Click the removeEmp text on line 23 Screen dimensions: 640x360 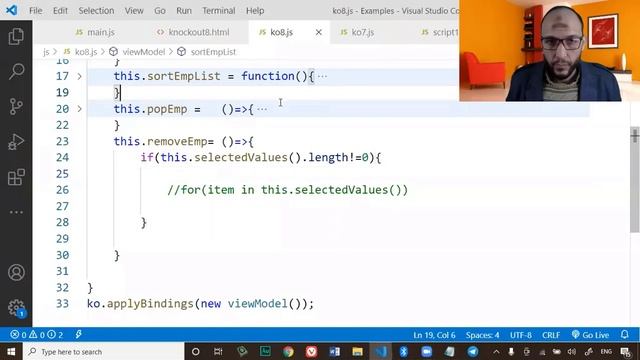[177, 142]
